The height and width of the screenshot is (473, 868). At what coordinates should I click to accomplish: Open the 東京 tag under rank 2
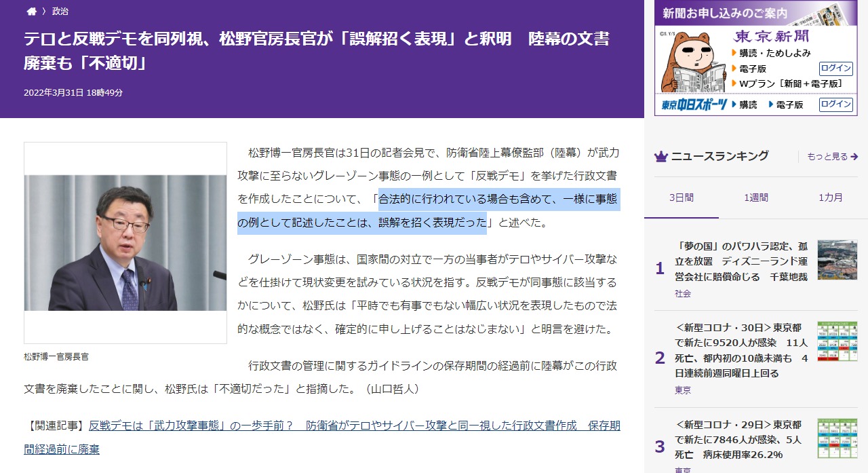[x=683, y=390]
